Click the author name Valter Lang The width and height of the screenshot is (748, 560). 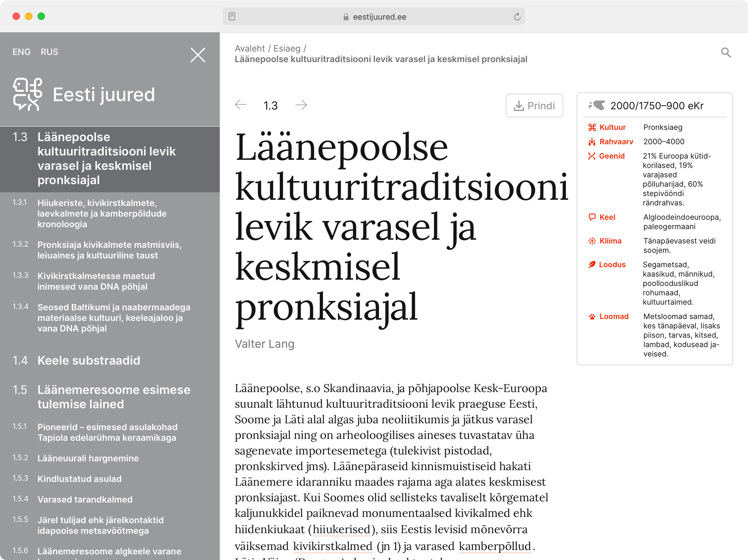click(x=264, y=344)
